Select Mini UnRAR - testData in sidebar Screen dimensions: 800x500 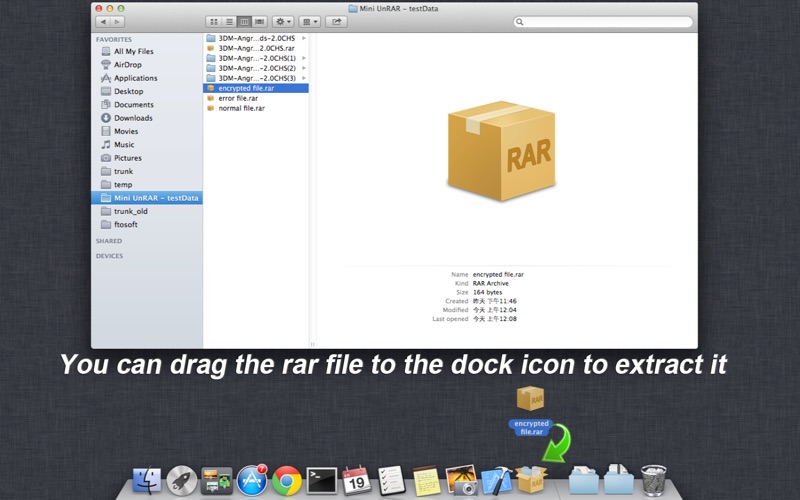tap(147, 198)
